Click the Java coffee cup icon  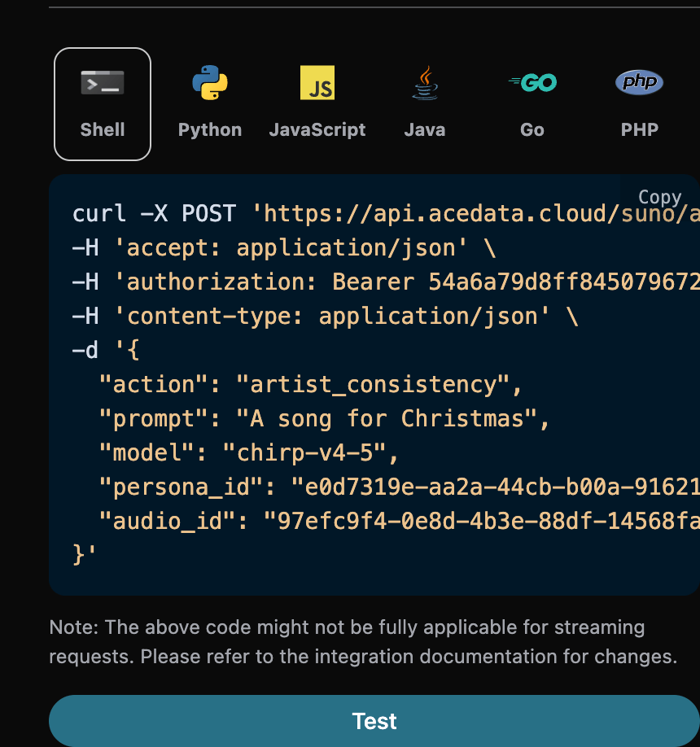tap(424, 83)
